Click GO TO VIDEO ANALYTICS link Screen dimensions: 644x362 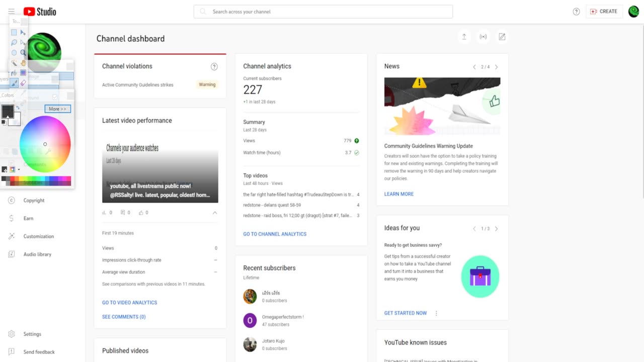[130, 303]
